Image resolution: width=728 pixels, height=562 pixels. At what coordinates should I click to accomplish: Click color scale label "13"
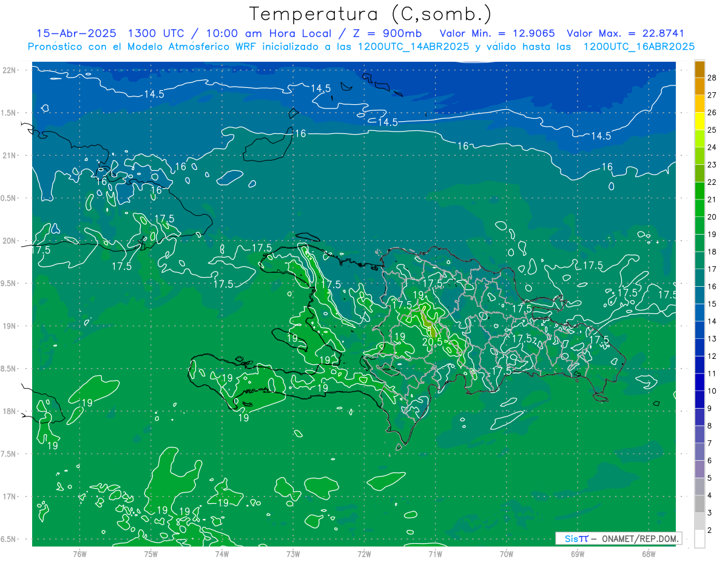pyautogui.click(x=712, y=338)
